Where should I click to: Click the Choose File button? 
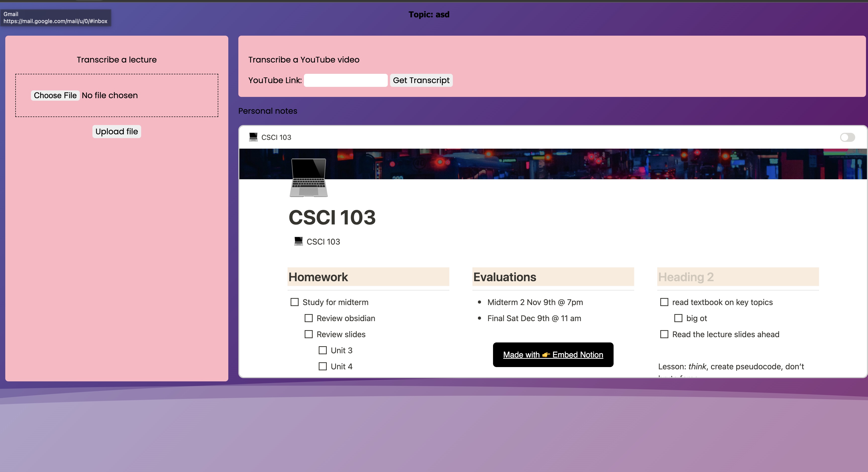tap(55, 95)
